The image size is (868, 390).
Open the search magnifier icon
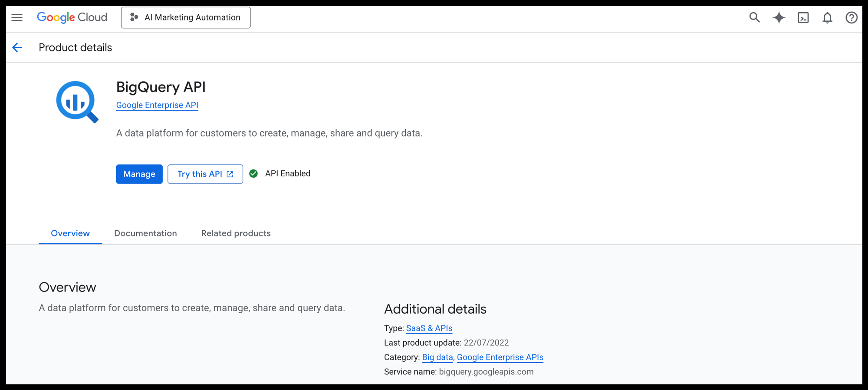click(x=754, y=17)
